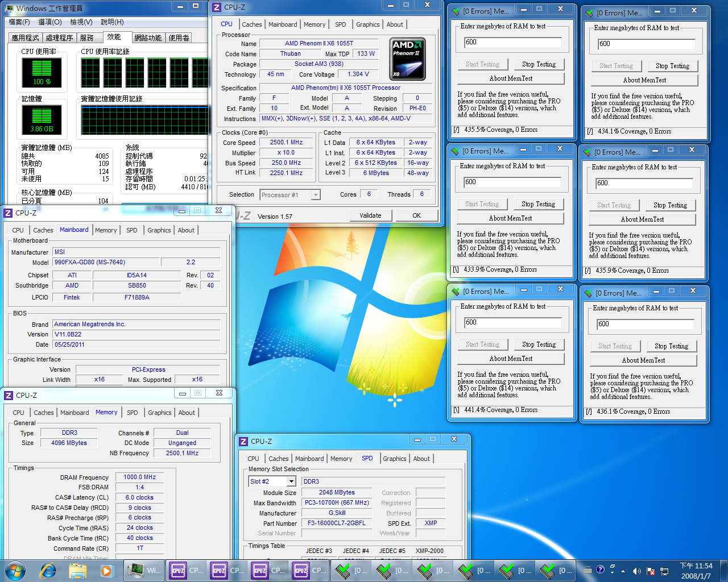Open Caches tab in top CPU-Z window
Viewport: 728px width, 582px height.
[252, 24]
